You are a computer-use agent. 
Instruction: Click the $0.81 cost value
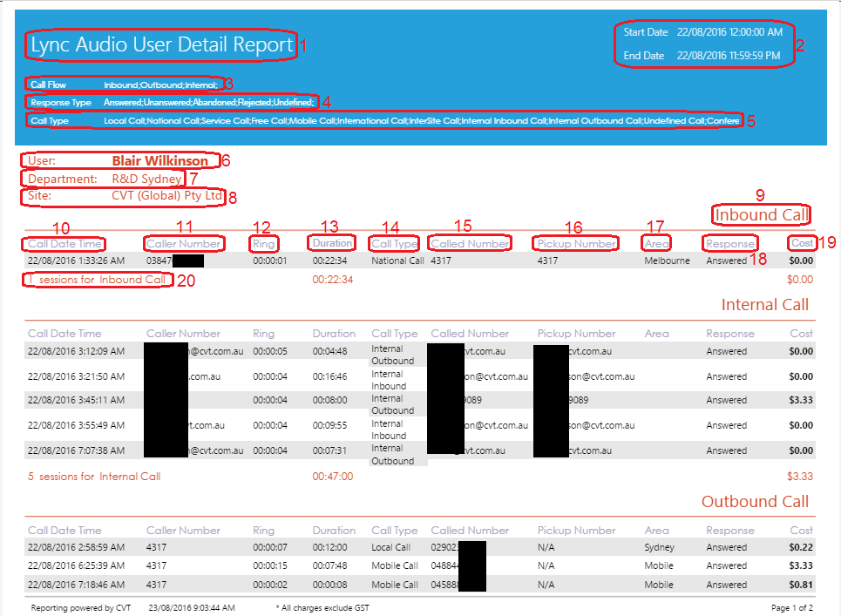(x=801, y=585)
